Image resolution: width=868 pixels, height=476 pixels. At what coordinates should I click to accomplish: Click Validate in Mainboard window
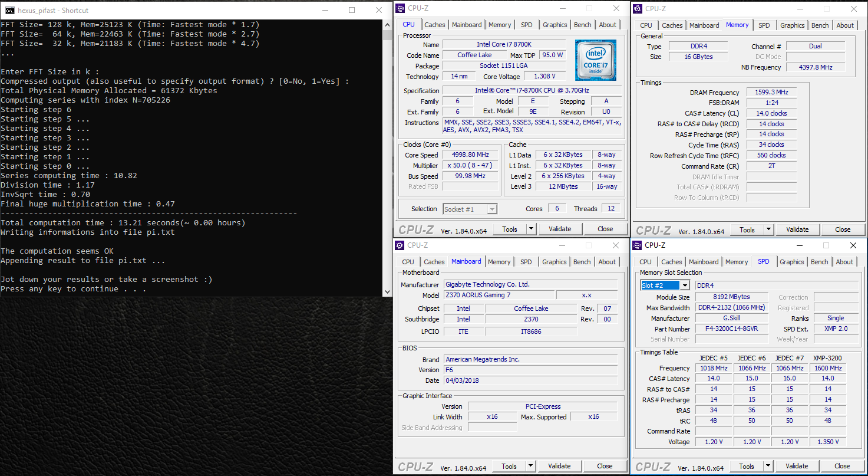[x=559, y=466]
